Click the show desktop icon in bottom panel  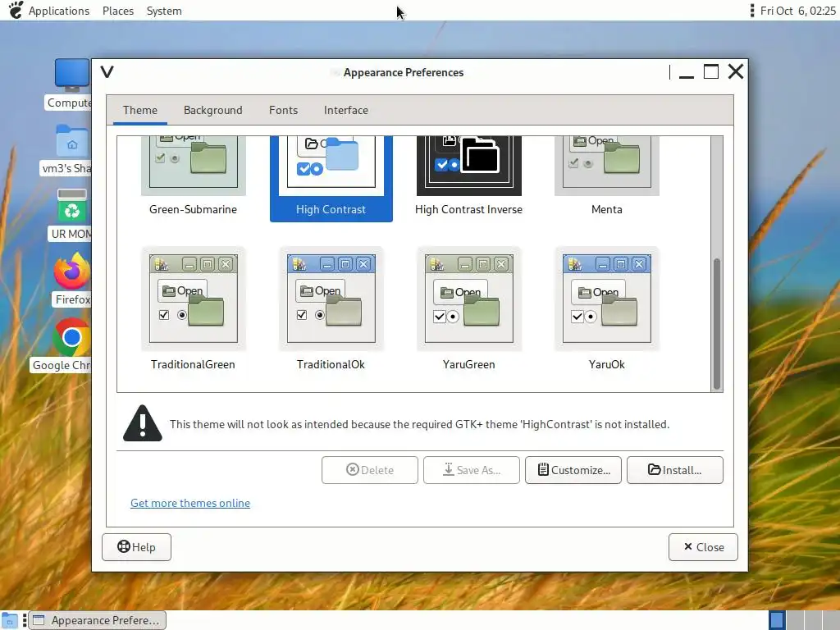[10, 621]
